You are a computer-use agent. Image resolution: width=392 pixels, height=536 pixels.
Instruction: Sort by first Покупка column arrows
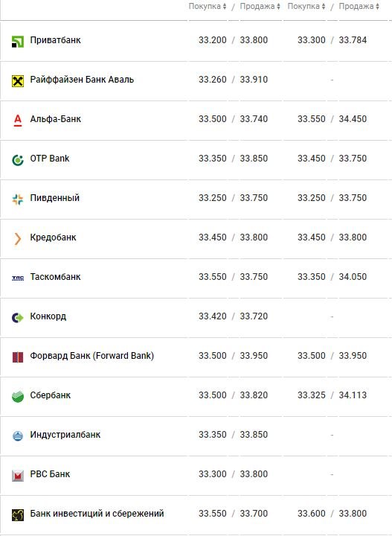(x=225, y=7)
